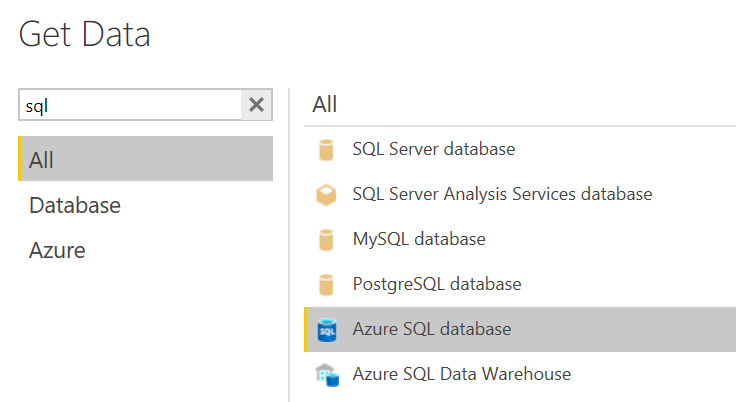Select the SQL Server database connector label
Viewport: 736px width, 402px height.
point(434,149)
